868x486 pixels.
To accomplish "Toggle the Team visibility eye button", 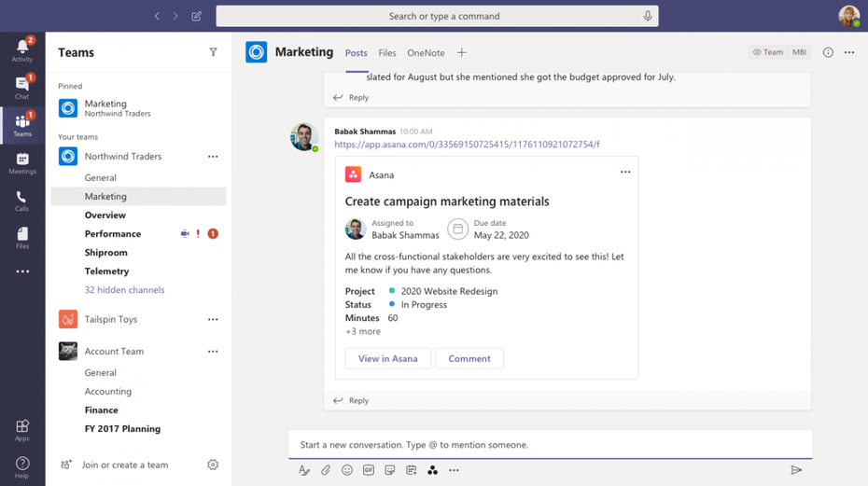I will 768,52.
